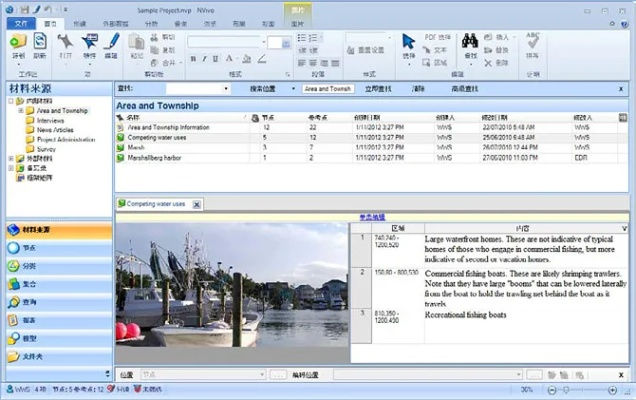Viewport: 636px width, 400px height.
Task: Open the File ribbon tab
Action: (22, 21)
